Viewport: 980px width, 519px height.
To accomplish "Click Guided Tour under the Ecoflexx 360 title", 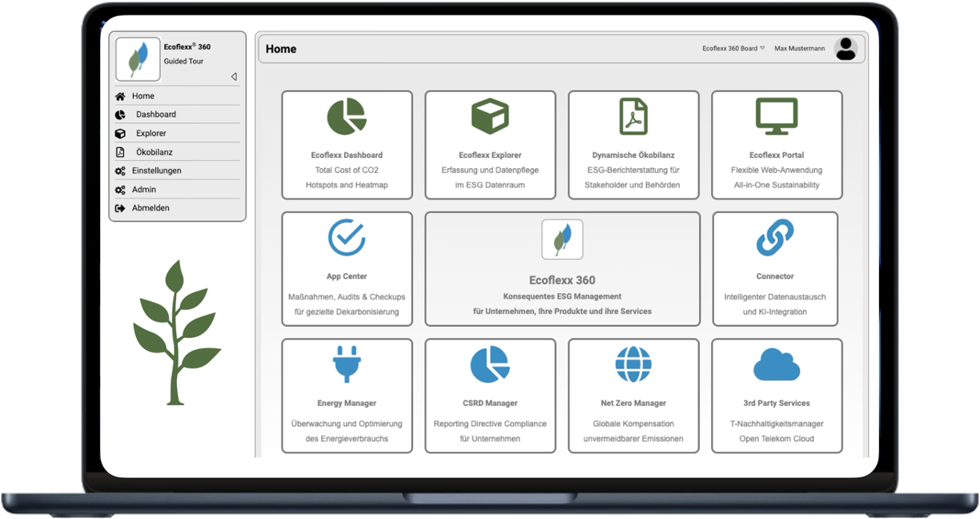I will 184,62.
